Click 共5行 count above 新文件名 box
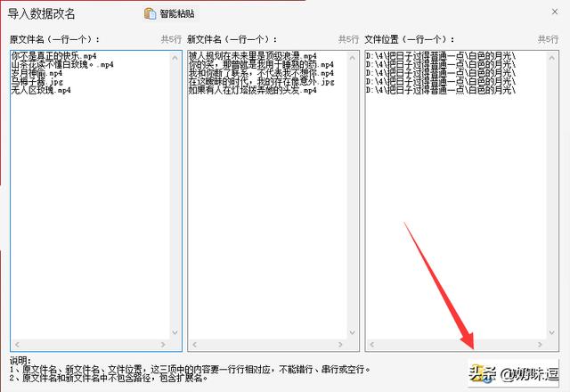Screen dimensions: 570x392 point(348,39)
